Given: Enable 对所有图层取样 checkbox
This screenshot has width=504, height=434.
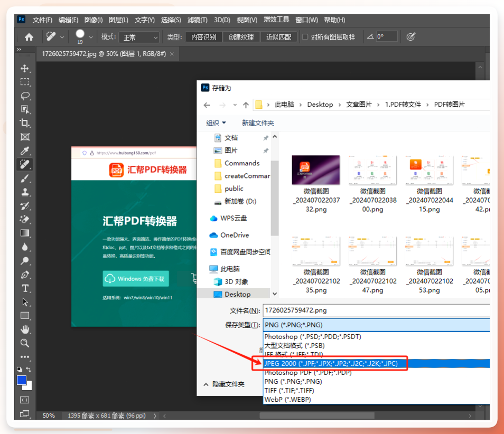Looking at the screenshot, I should pos(305,37).
